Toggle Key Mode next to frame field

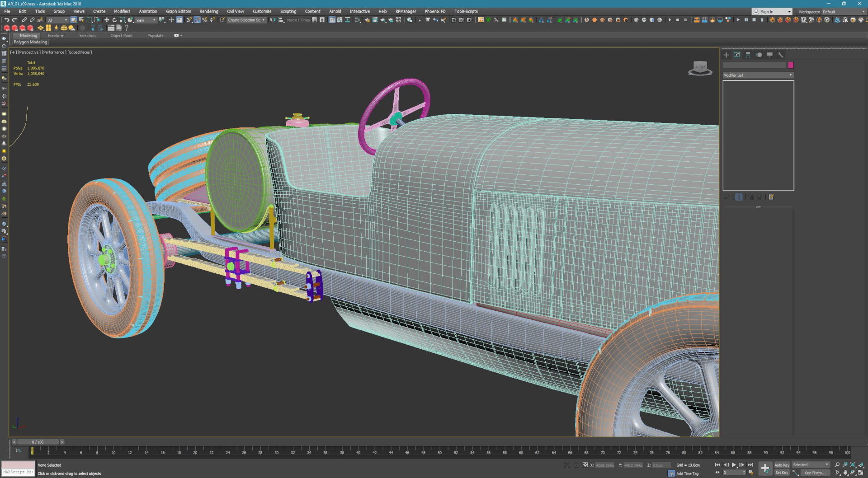click(717, 473)
